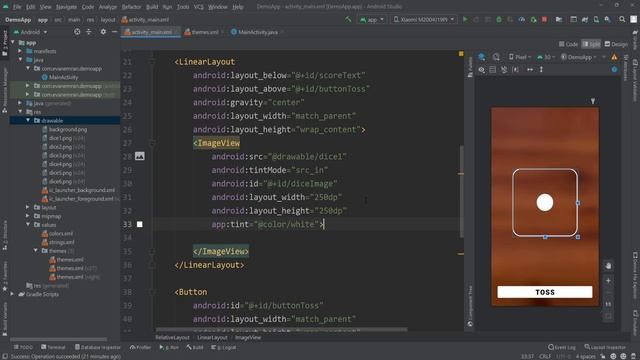Open the Palette side tab
This screenshot has width=640, height=360.
(x=470, y=67)
